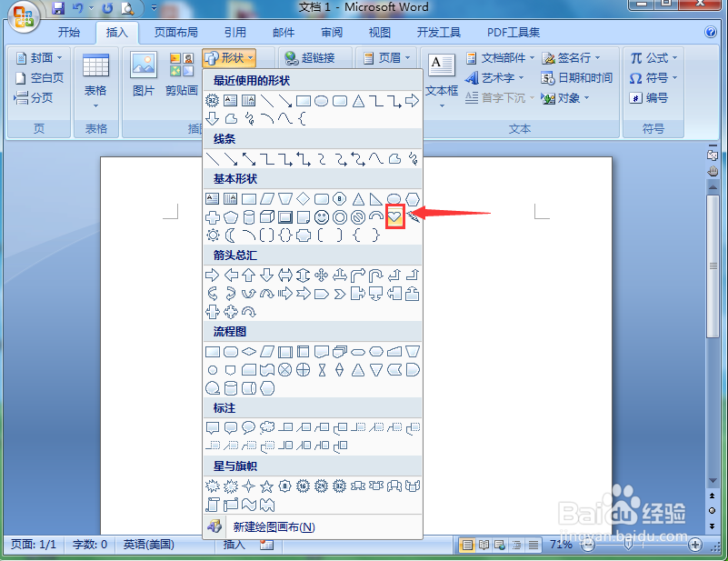Select the diamond shape in basic shapes

(x=304, y=199)
